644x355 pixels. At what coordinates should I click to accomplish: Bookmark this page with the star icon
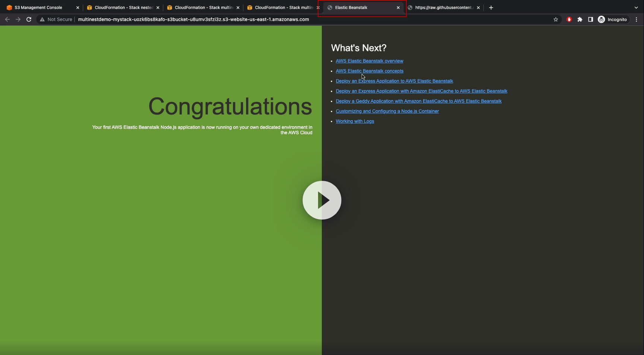556,19
